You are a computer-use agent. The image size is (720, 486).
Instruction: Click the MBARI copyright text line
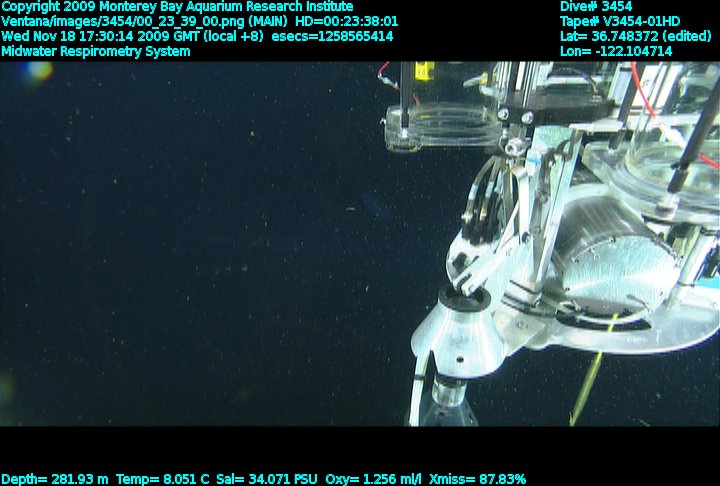tap(177, 6)
